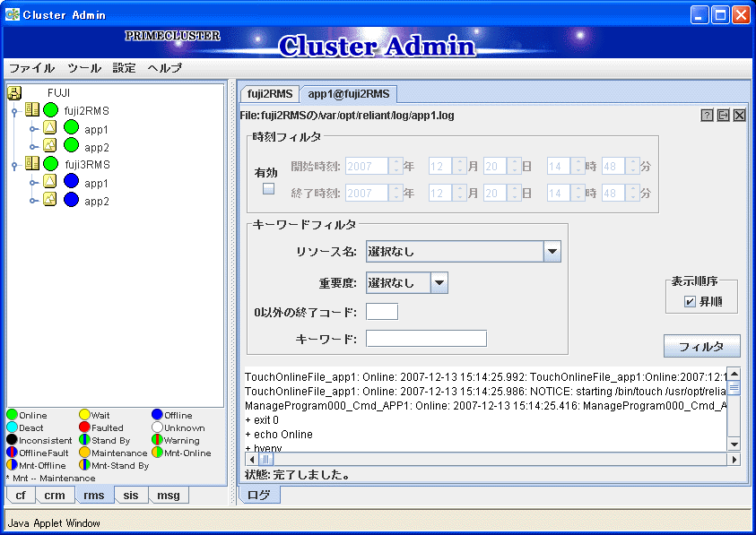Viewport: 756px width, 535px height.
Task: Click the 0以外の終了コード input field
Action: [382, 312]
